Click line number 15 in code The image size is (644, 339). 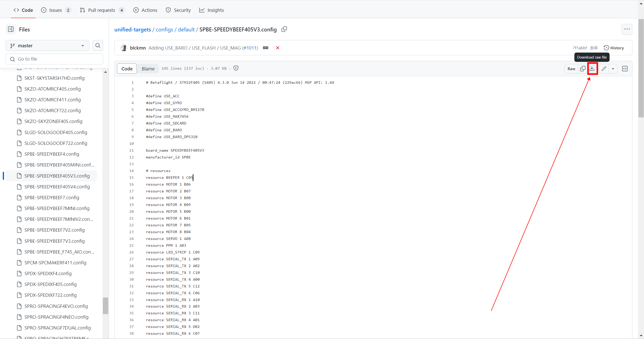coord(132,178)
